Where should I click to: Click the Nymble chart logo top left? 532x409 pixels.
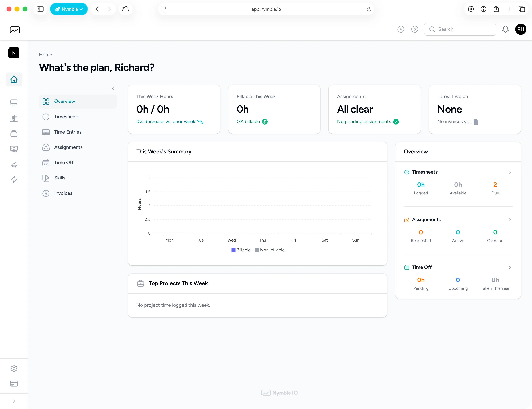[15, 30]
